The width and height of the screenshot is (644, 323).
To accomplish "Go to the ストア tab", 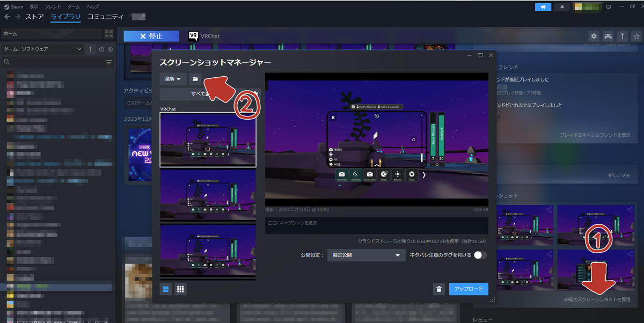I will [35, 17].
